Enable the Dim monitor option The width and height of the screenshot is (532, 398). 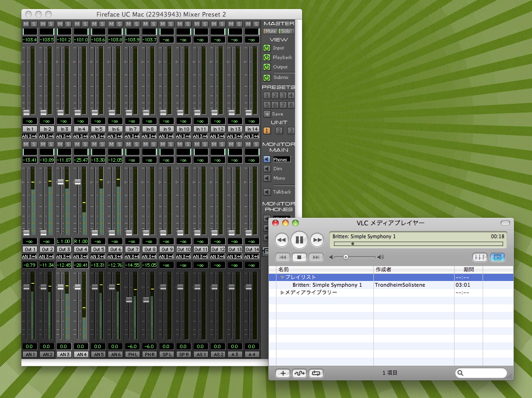(x=267, y=169)
